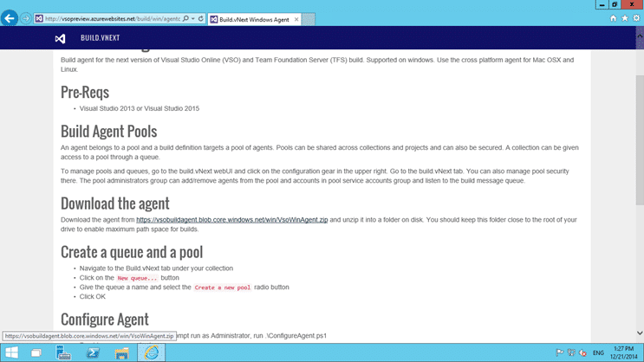Click the 'Create a queue and a pool' heading
The height and width of the screenshot is (362, 644).
(x=132, y=252)
